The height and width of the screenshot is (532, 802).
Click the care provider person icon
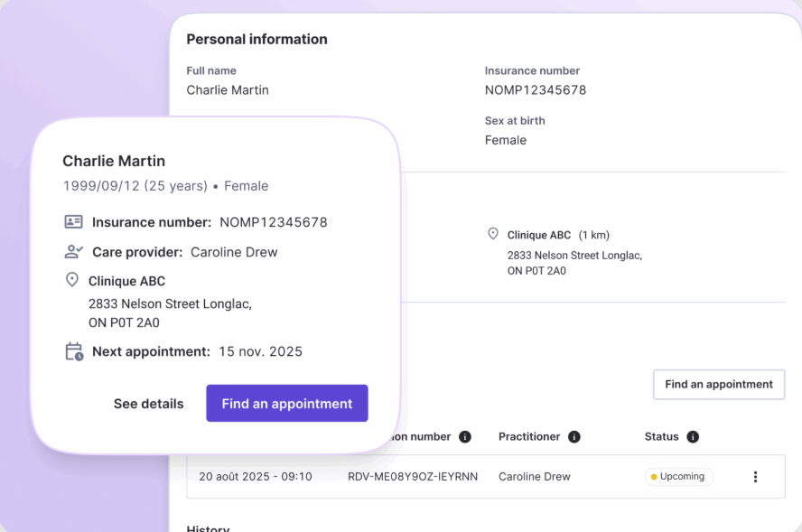74,252
